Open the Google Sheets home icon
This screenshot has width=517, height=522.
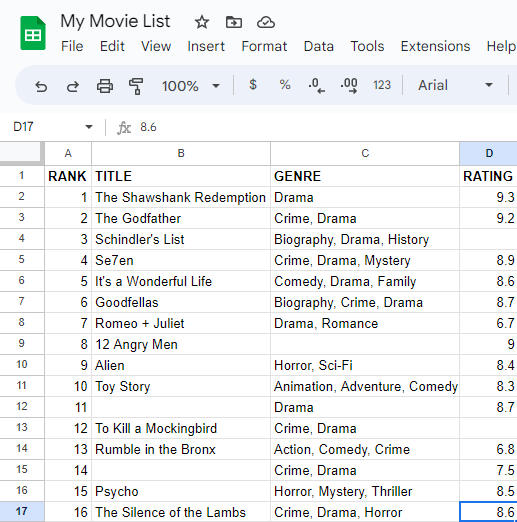[33, 33]
